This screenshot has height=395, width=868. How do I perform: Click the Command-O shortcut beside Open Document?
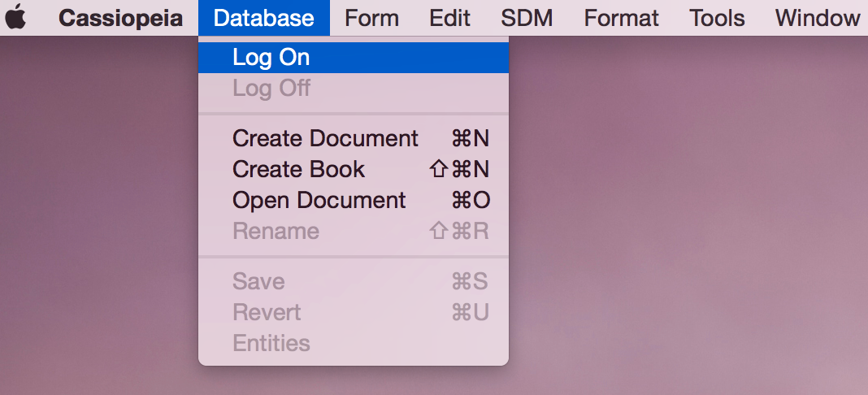tap(471, 200)
